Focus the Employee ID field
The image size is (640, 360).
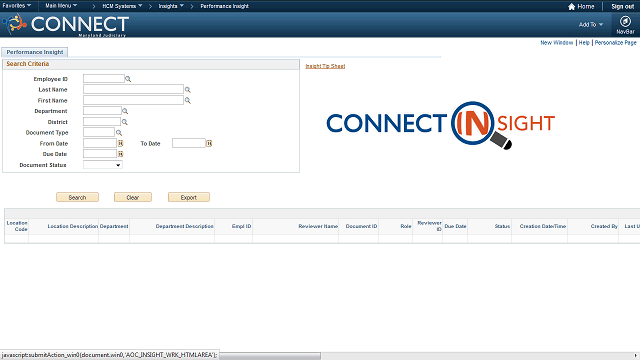[x=104, y=78]
